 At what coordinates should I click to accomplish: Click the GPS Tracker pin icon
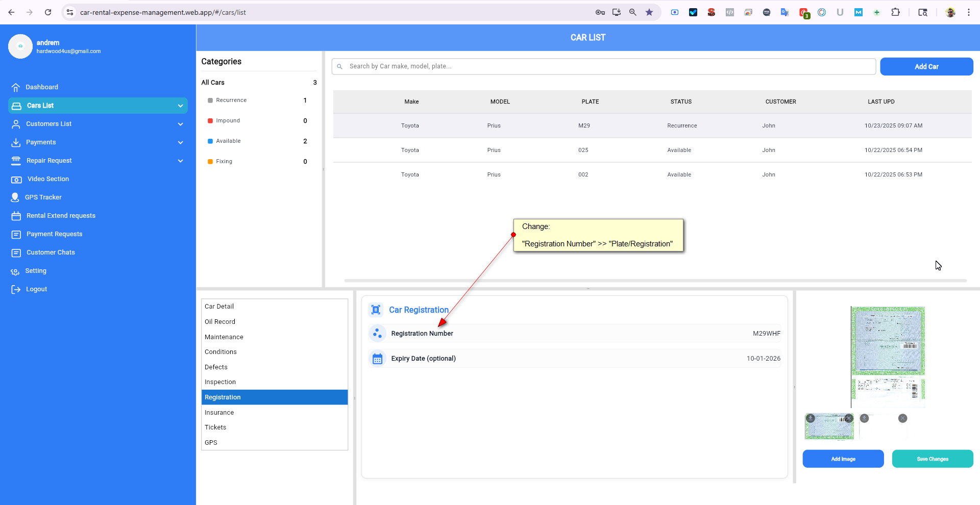coord(15,197)
